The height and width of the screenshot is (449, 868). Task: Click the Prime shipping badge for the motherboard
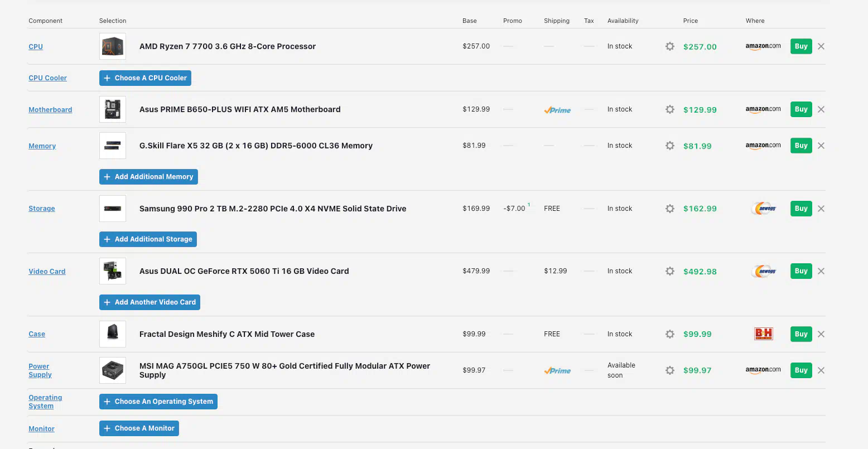(557, 110)
